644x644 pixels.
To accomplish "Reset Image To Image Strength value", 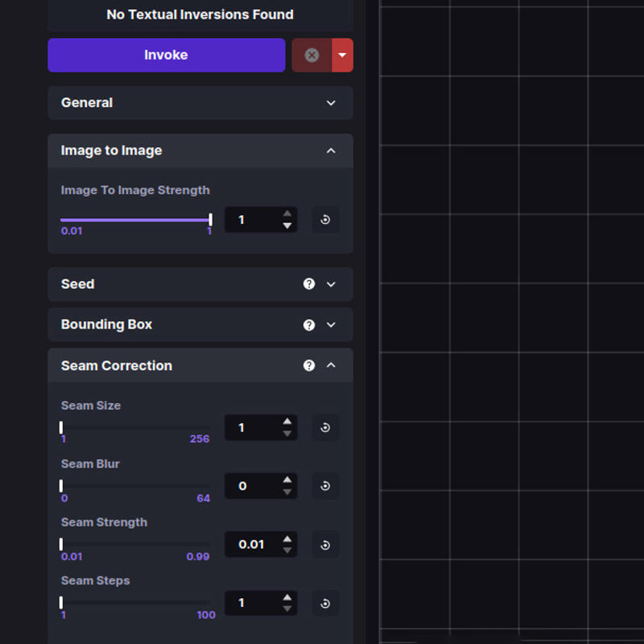I will click(325, 219).
